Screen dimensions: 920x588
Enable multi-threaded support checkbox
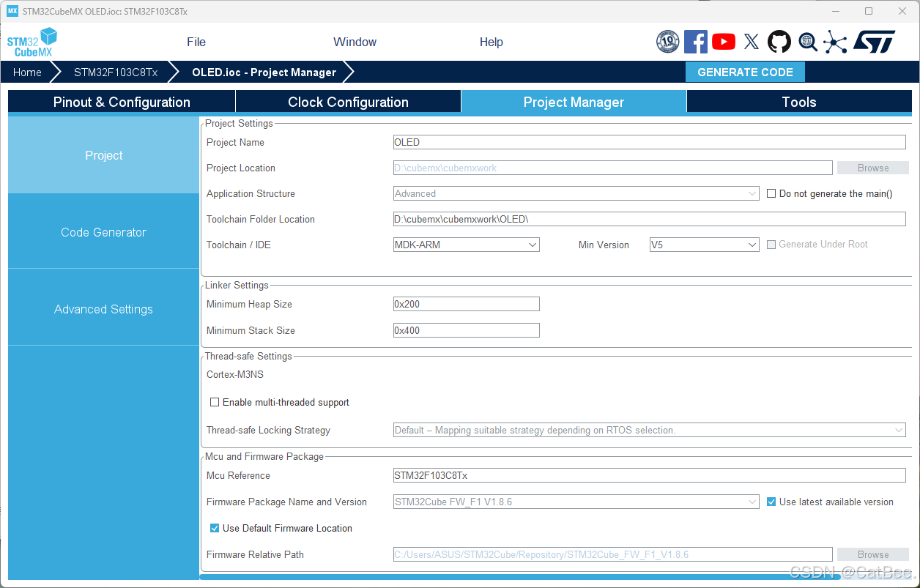(x=215, y=402)
